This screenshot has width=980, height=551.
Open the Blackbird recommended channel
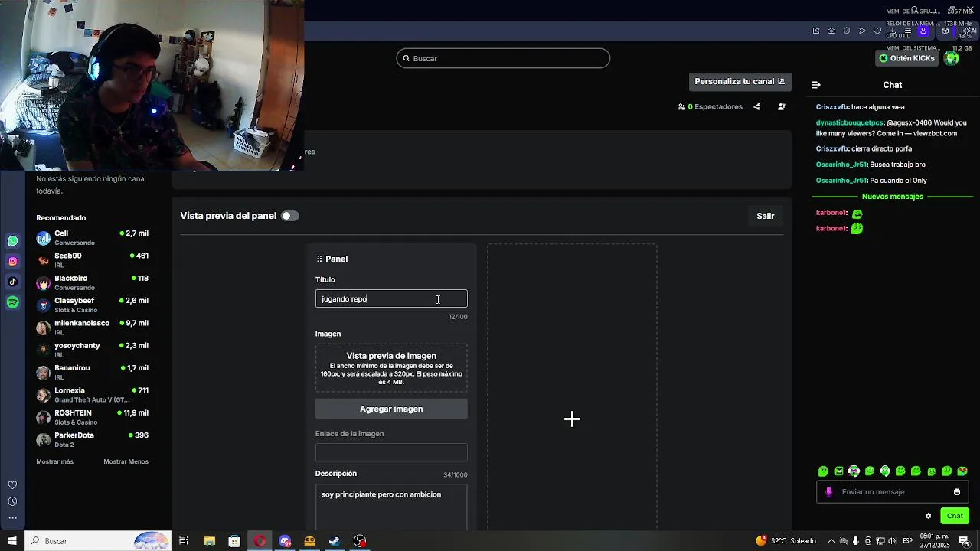click(x=92, y=283)
